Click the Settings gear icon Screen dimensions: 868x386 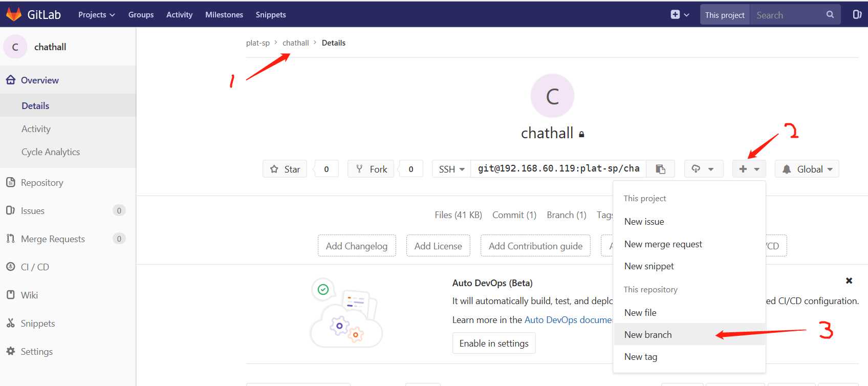coord(10,351)
